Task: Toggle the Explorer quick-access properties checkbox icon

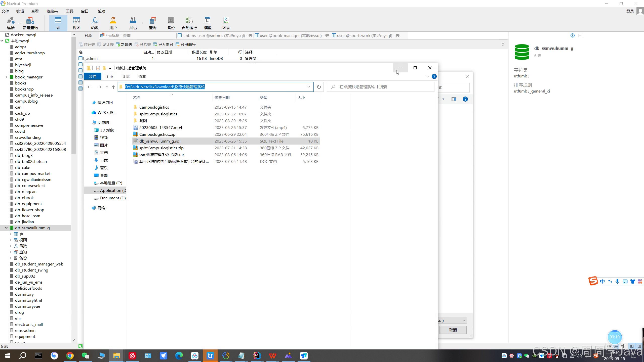Action: [98, 68]
